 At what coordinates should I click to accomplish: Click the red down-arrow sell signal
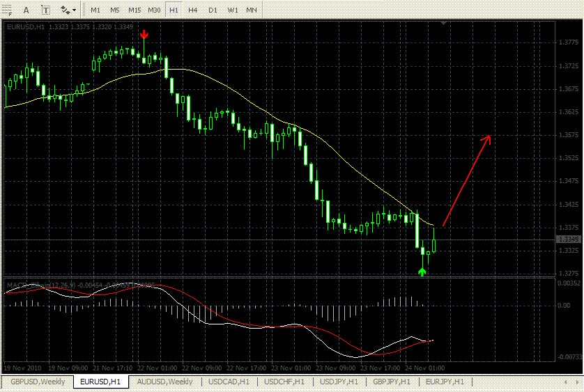pos(144,35)
